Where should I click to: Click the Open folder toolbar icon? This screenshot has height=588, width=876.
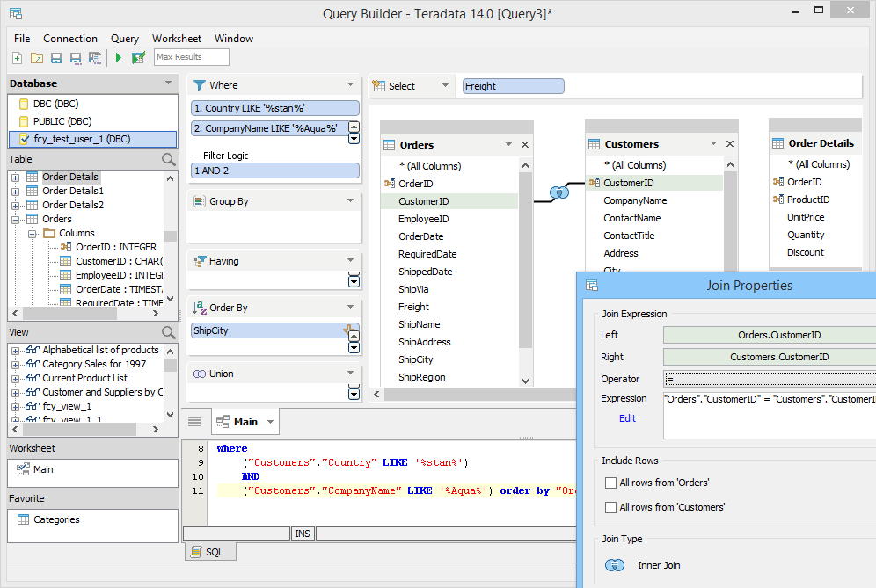pyautogui.click(x=37, y=57)
